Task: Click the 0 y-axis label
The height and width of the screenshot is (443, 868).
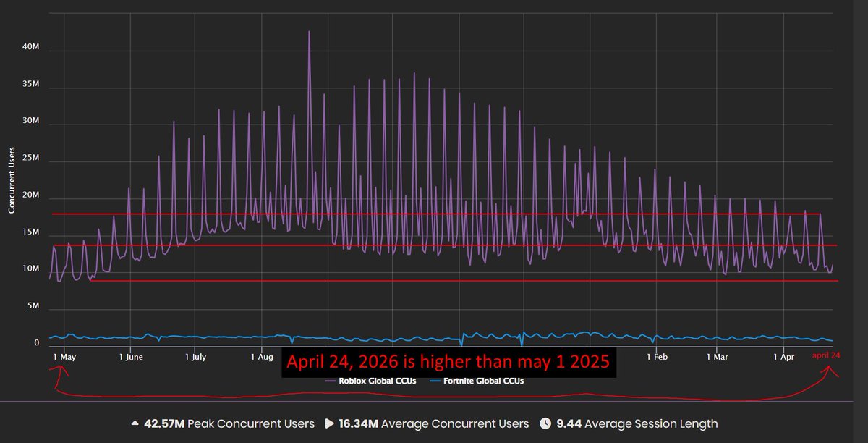Action: click(x=37, y=343)
